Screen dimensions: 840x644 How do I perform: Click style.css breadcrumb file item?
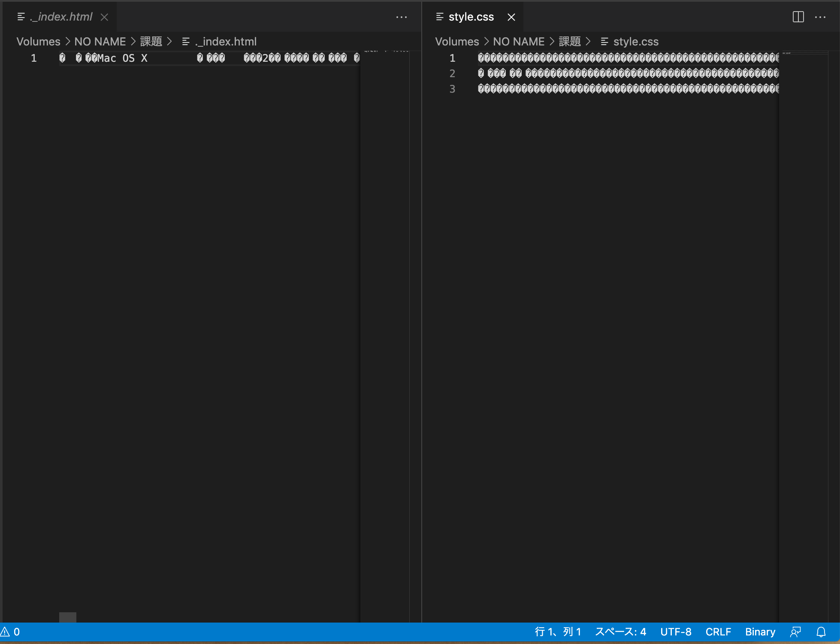[x=635, y=42]
